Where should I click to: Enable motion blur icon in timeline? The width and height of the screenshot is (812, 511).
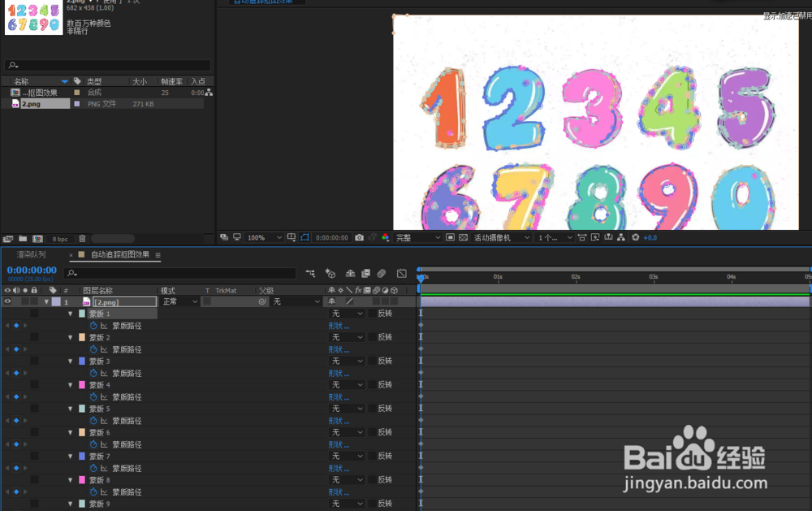382,273
